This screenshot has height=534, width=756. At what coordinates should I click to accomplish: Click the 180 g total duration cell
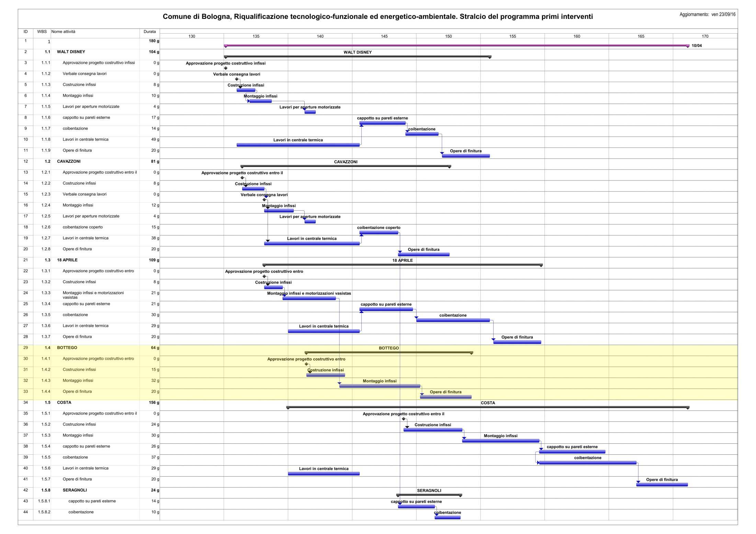tap(154, 41)
